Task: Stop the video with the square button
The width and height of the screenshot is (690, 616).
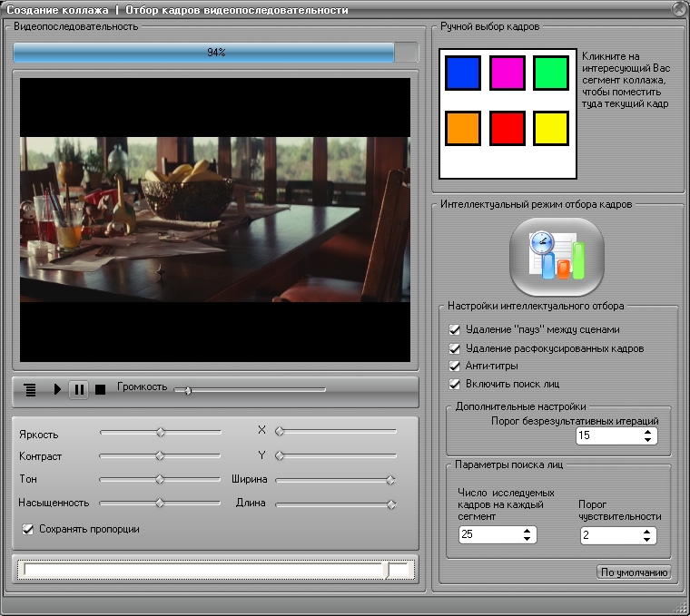Action: [101, 389]
